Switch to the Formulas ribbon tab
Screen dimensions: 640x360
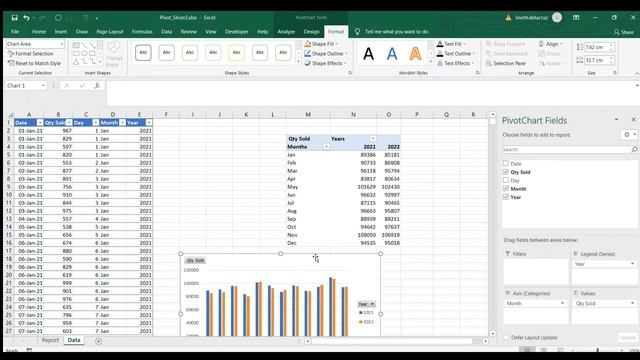coord(142,31)
